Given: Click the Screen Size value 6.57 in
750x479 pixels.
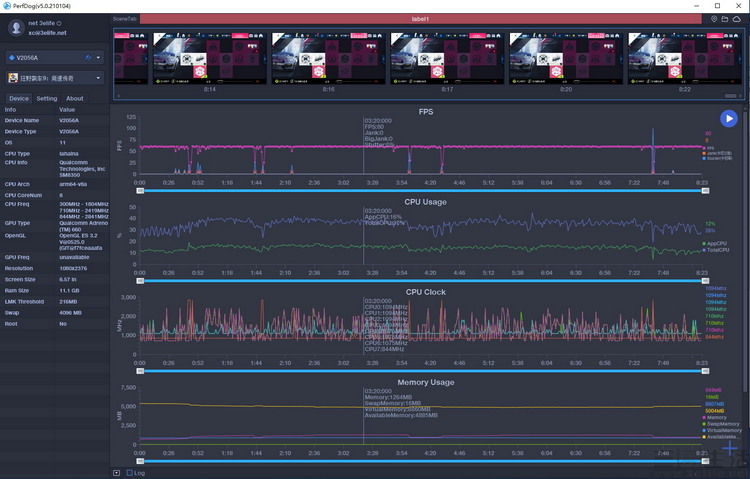Looking at the screenshot, I should point(68,279).
